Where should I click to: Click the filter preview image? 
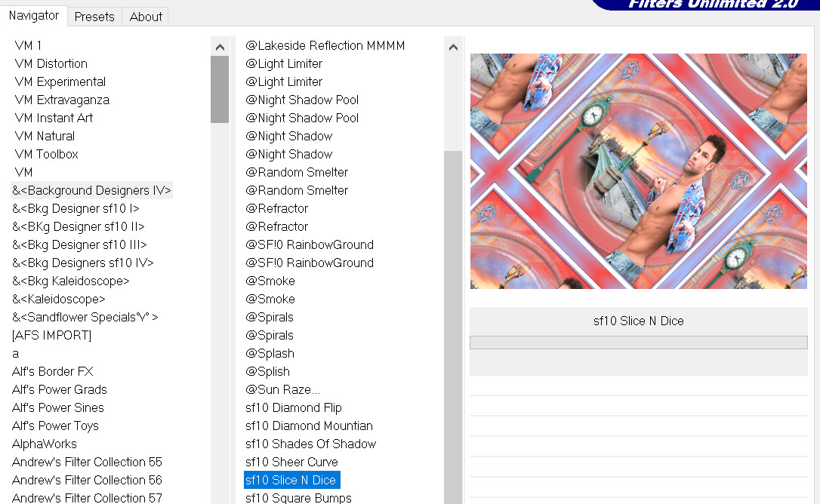coord(638,171)
